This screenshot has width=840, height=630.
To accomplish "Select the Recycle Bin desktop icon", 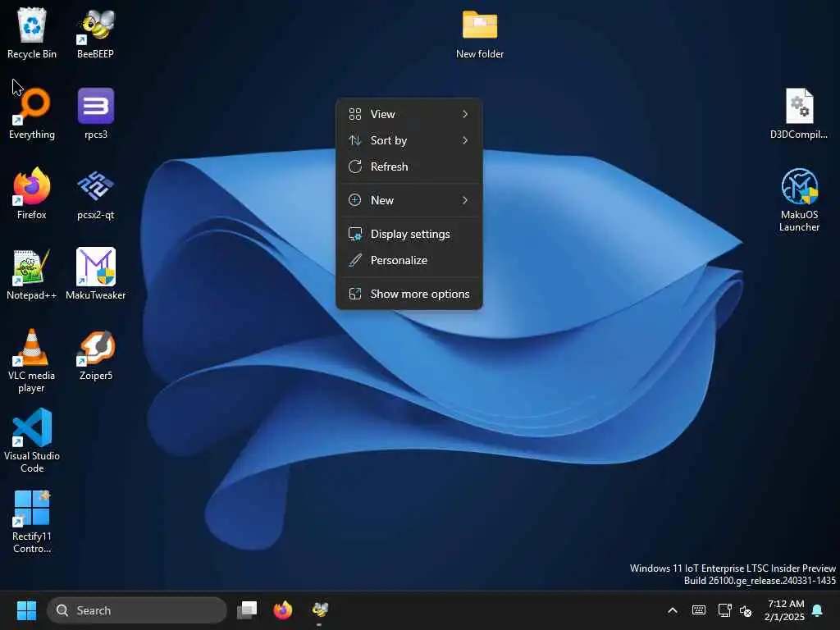I will pyautogui.click(x=32, y=33).
